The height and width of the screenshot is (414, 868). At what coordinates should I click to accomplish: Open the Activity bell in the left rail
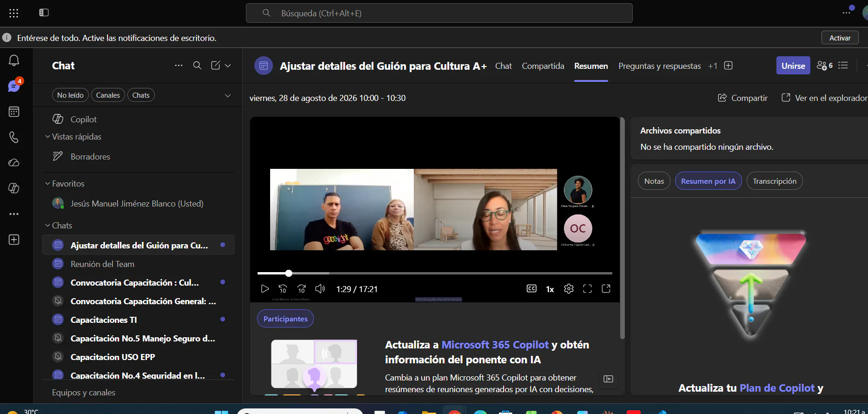pos(14,60)
